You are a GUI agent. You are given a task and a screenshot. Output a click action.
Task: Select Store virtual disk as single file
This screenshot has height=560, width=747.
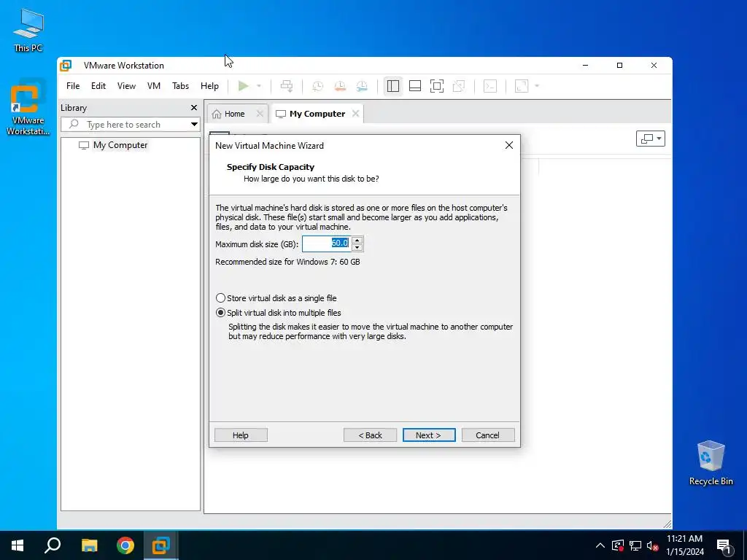[x=276, y=298]
